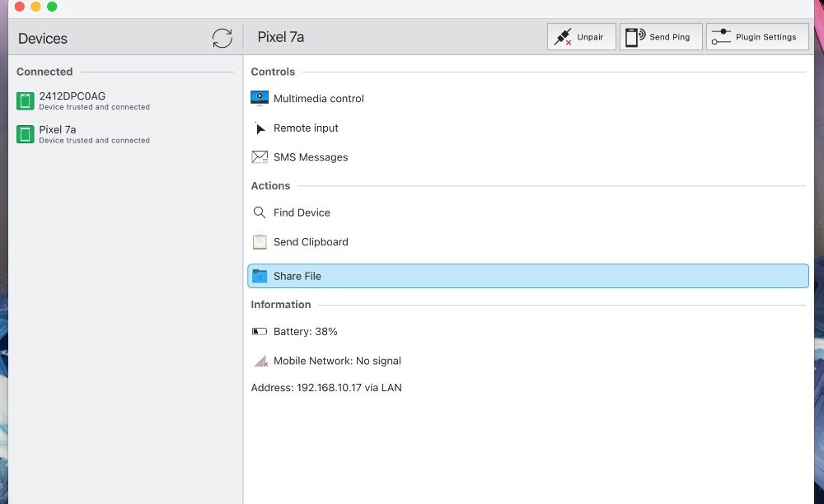
Task: Click the Share File folder icon
Action: pyautogui.click(x=260, y=276)
